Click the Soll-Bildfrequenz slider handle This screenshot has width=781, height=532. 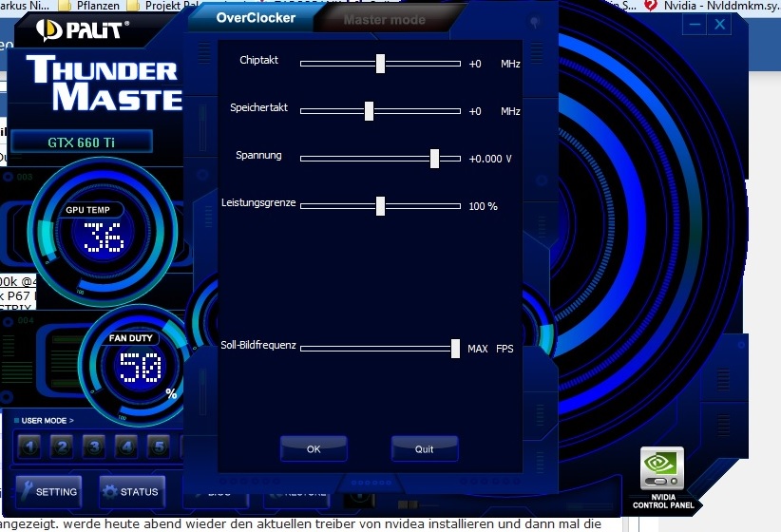coord(455,349)
